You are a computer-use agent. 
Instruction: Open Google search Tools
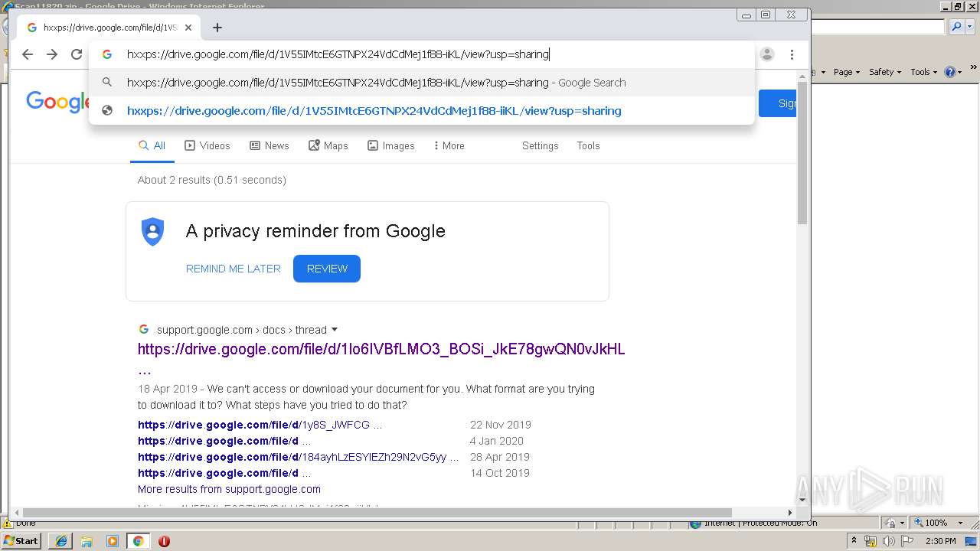point(588,145)
